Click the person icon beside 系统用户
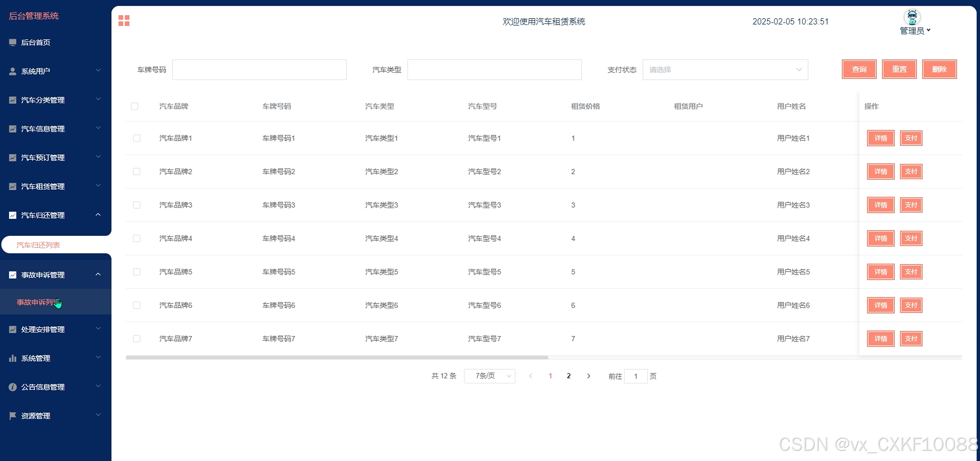980x461 pixels. pyautogui.click(x=13, y=71)
